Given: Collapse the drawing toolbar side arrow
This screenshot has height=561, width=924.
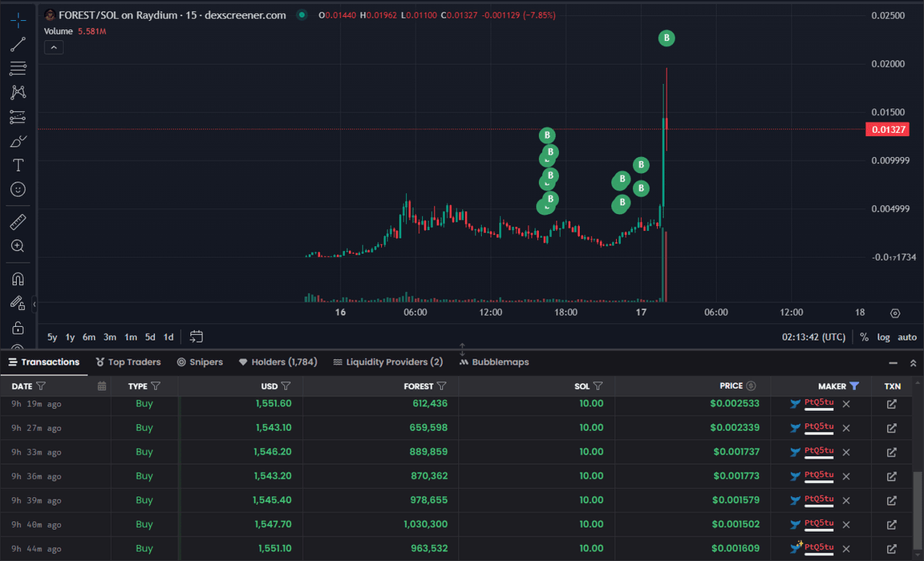Looking at the screenshot, I should coord(34,305).
